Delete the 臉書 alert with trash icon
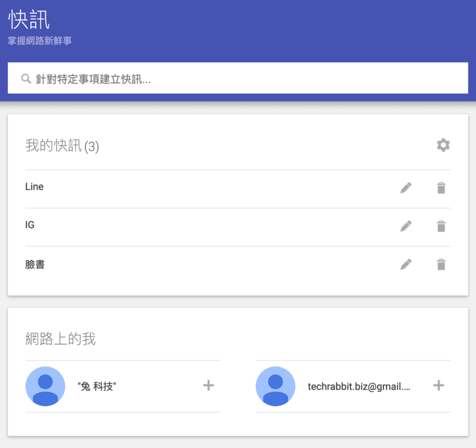The width and height of the screenshot is (476, 448). tap(441, 264)
